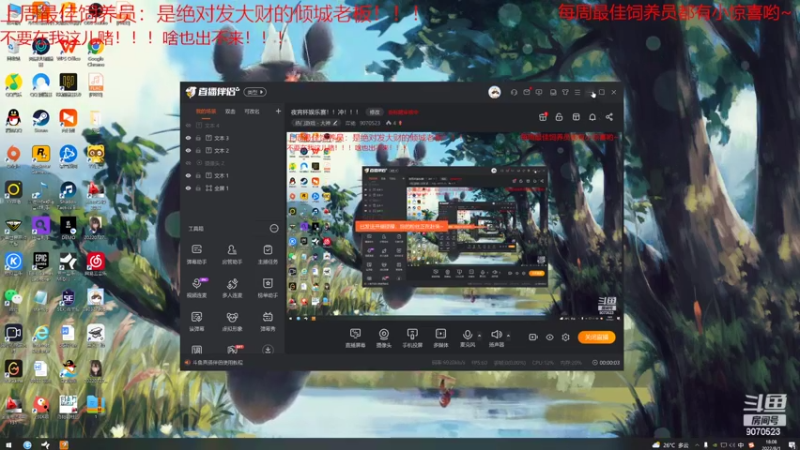Viewport: 800px width, 450px height.
Task: Open the second scene tab
Action: click(x=231, y=112)
